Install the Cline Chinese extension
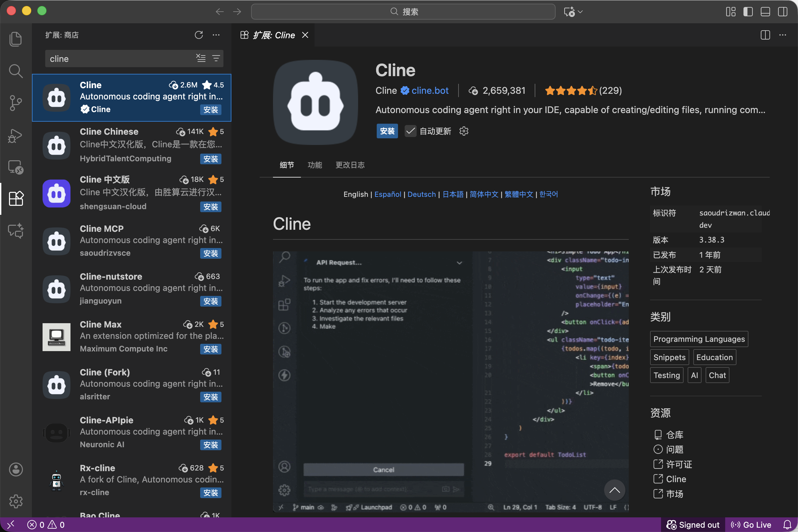This screenshot has height=532, width=798. click(210, 159)
